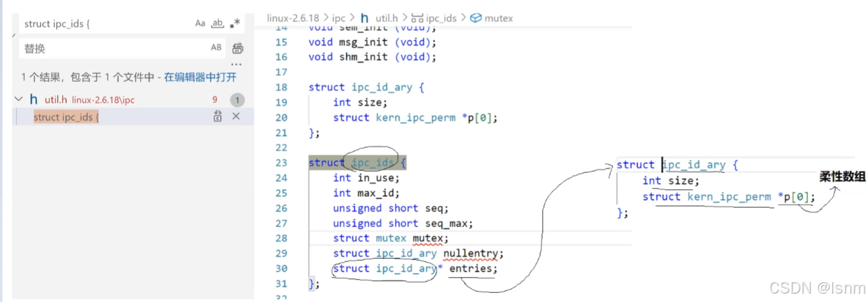
Task: Click struct kern_ipc_perm *p[0]; on line 20
Action: (416, 117)
